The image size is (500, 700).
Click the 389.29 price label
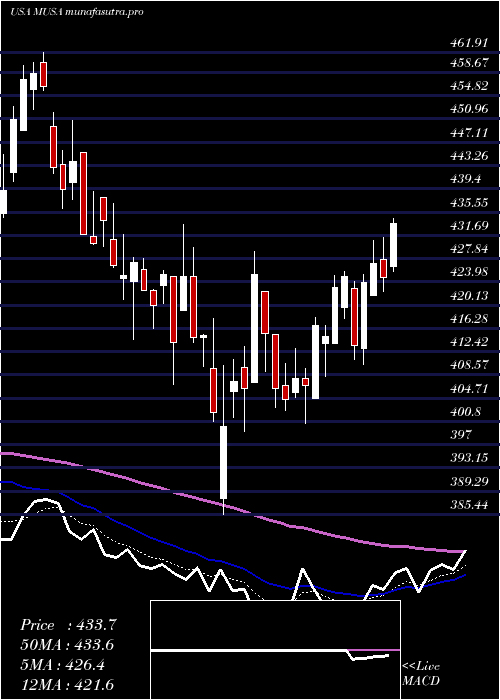coord(469,482)
